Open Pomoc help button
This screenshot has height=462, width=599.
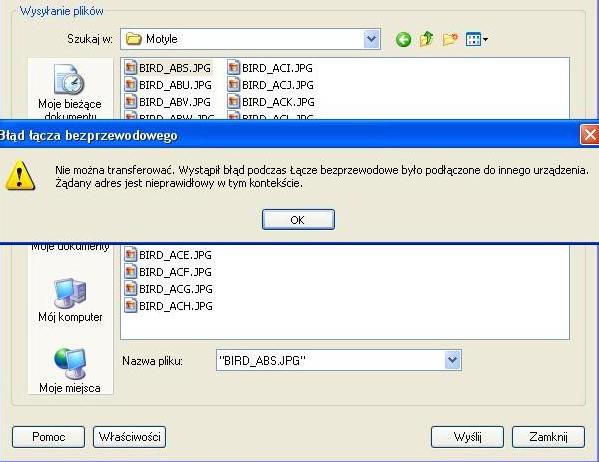click(x=49, y=437)
